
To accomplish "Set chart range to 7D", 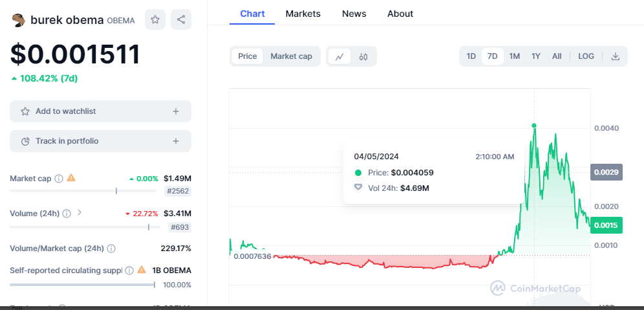I will (493, 56).
